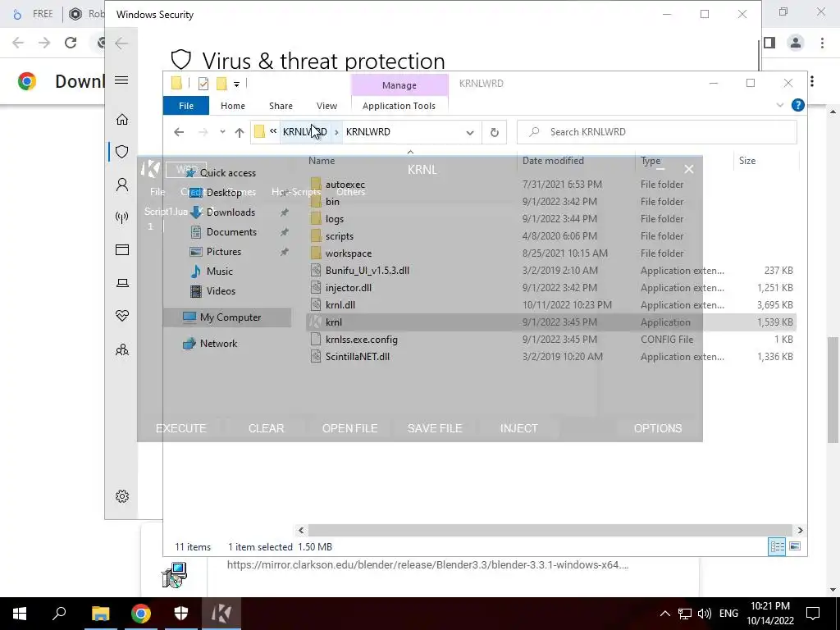Select krnlss.exe.config file

point(362,339)
